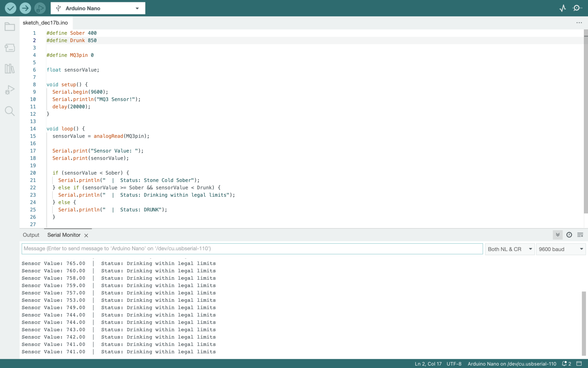Open the Both NL & CR line ending dropdown
The height and width of the screenshot is (368, 588).
(x=510, y=249)
